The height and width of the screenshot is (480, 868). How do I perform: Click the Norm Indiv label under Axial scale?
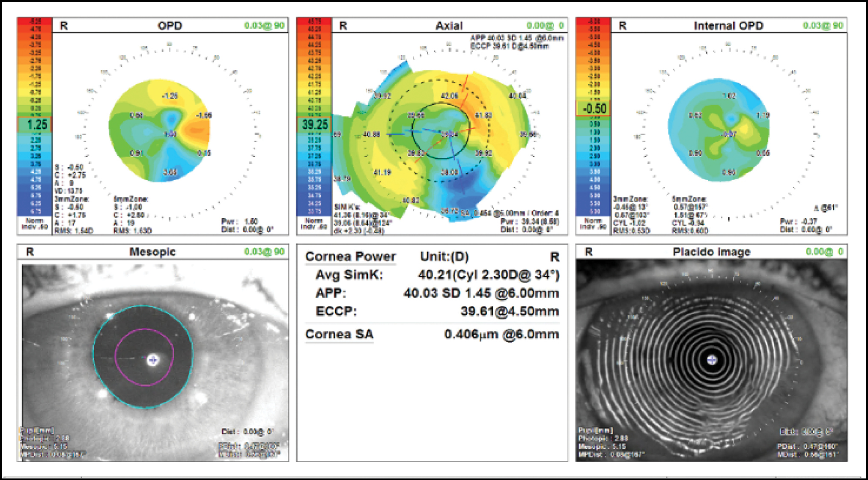click(314, 223)
